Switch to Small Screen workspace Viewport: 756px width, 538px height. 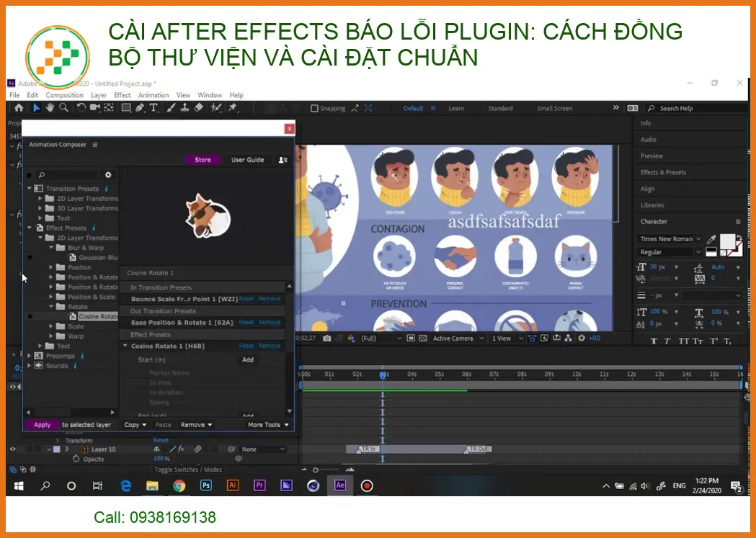click(555, 108)
